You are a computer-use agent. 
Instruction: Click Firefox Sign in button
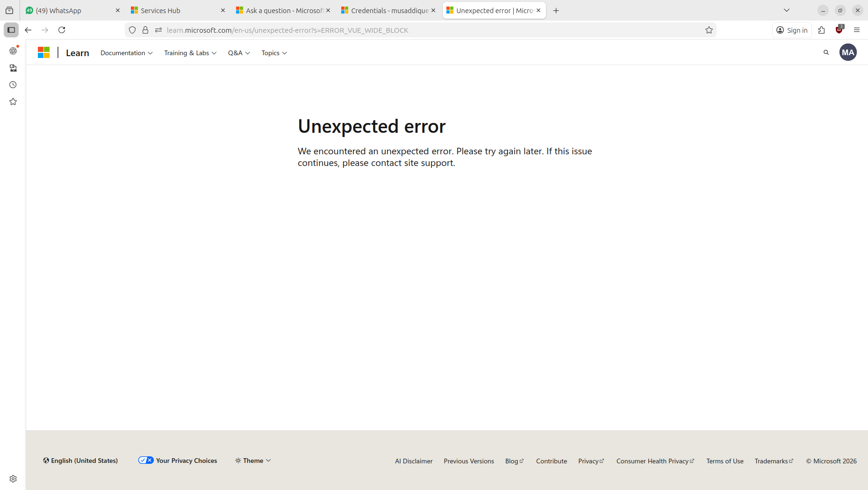tap(792, 30)
